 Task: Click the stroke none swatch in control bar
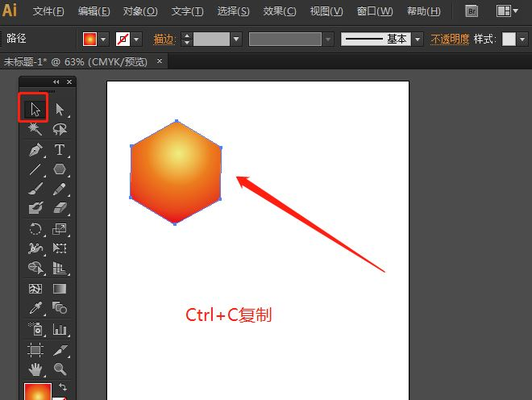pos(123,39)
